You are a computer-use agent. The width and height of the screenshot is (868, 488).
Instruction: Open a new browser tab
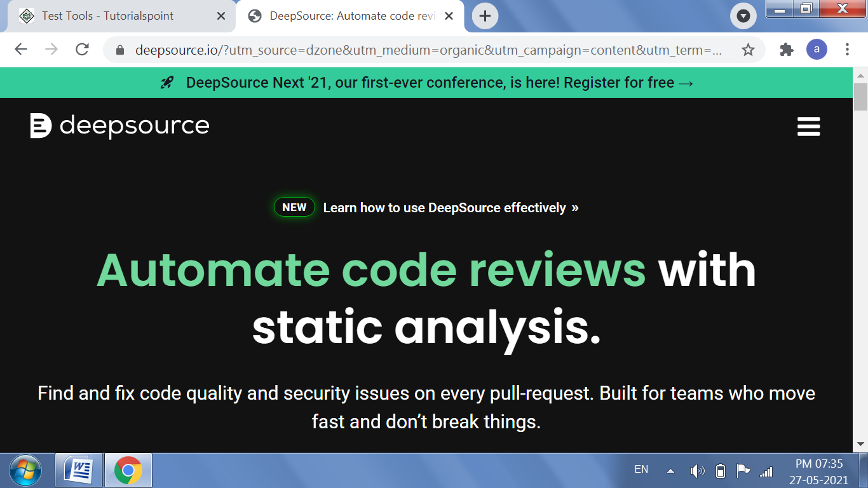pos(485,16)
